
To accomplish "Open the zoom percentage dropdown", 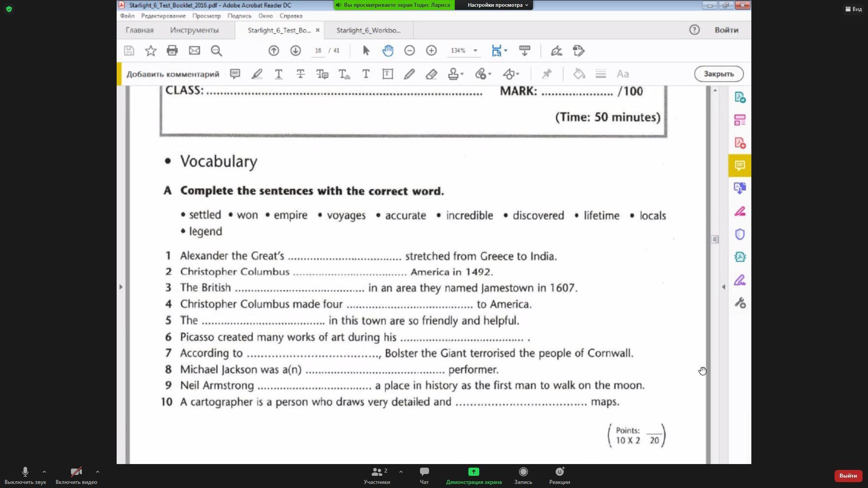I will (475, 51).
